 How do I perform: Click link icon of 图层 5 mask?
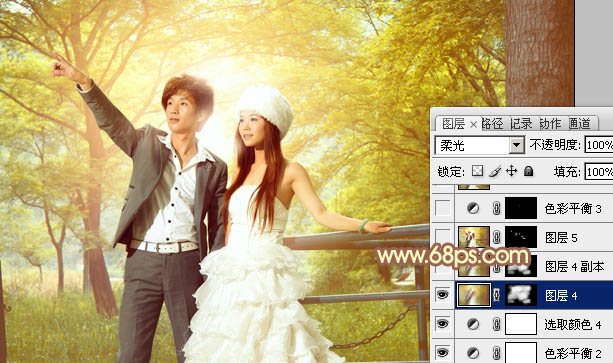point(496,237)
